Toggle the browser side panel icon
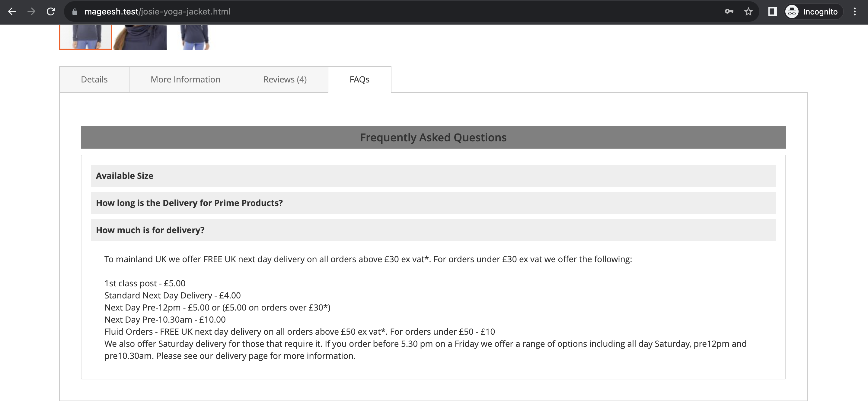This screenshot has width=868, height=409. [x=772, y=12]
